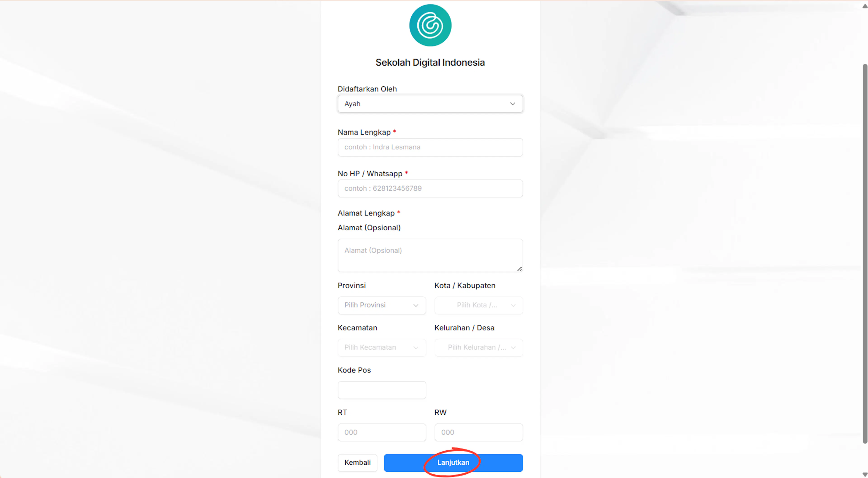868x478 pixels.
Task: Open the Pilih Kota / Kabupaten dropdown
Action: click(x=479, y=305)
